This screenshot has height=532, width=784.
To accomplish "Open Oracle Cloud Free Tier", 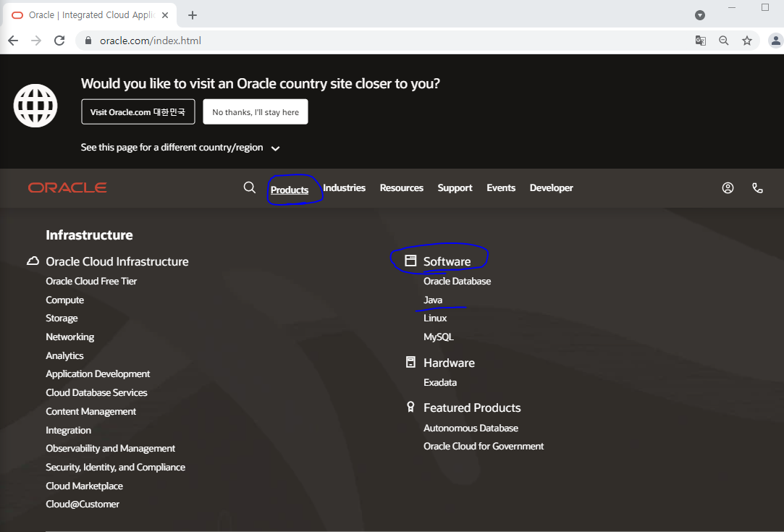I will tap(91, 281).
